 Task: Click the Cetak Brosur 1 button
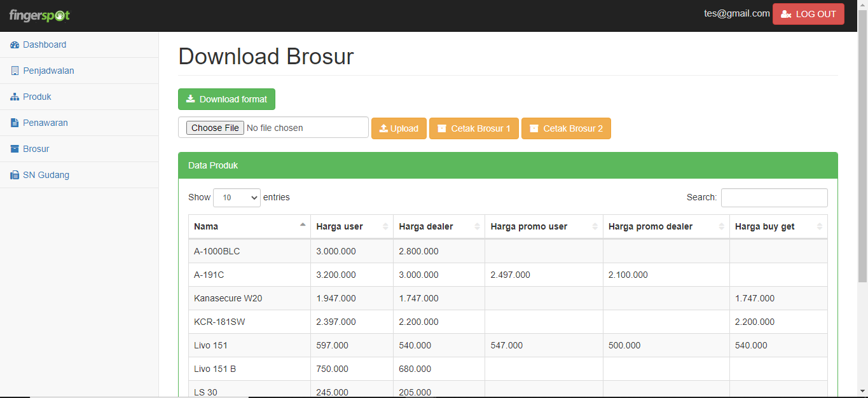pyautogui.click(x=474, y=128)
